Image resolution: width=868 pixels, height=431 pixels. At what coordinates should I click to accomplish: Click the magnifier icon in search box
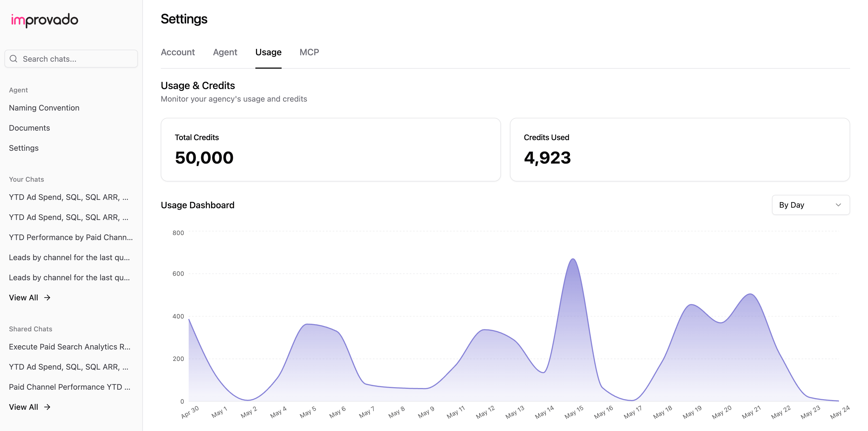tap(13, 59)
